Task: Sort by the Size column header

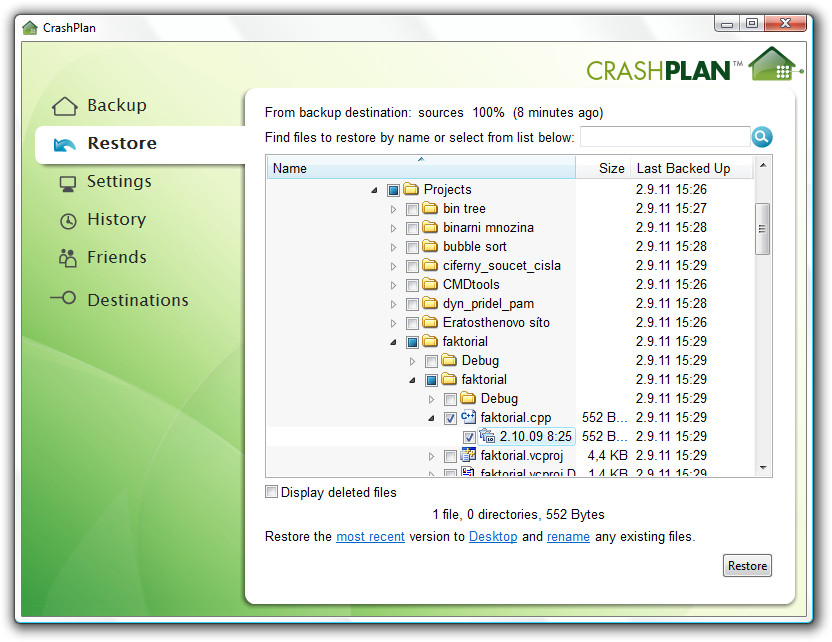Action: (x=603, y=168)
